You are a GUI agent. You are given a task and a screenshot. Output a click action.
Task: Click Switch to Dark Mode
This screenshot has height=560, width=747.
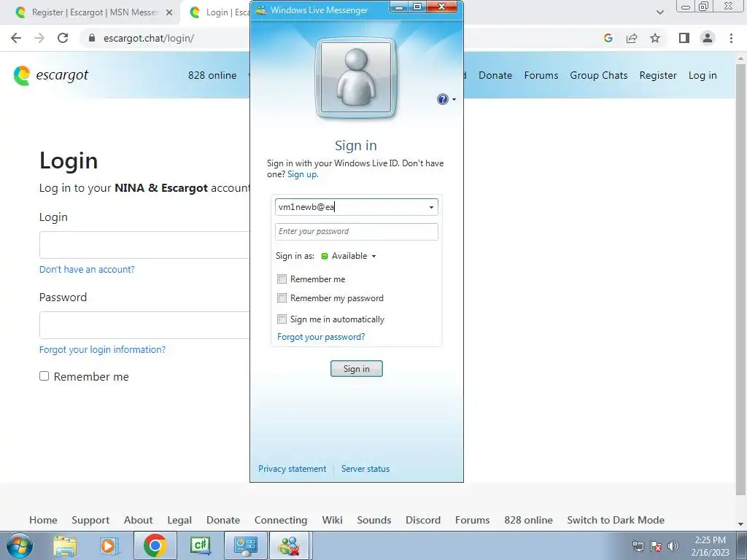(616, 520)
